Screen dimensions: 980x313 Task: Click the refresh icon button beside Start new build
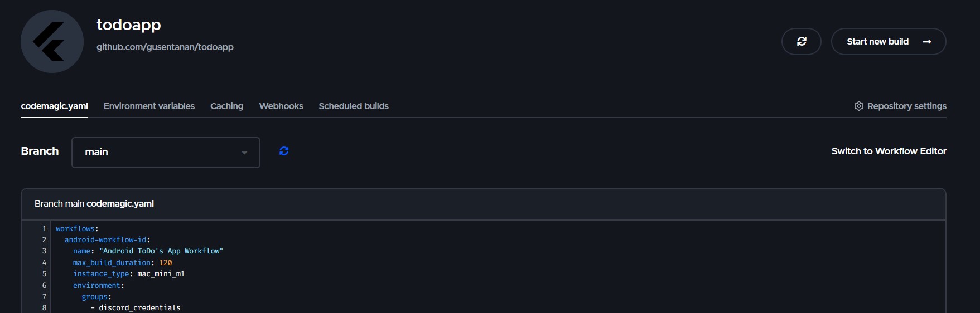[802, 42]
